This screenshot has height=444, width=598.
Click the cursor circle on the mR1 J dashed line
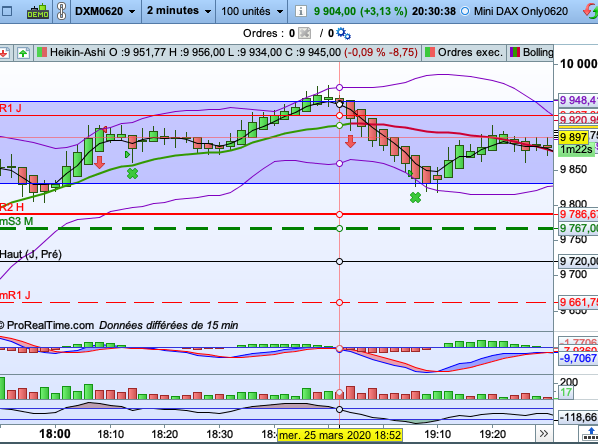pyautogui.click(x=339, y=302)
